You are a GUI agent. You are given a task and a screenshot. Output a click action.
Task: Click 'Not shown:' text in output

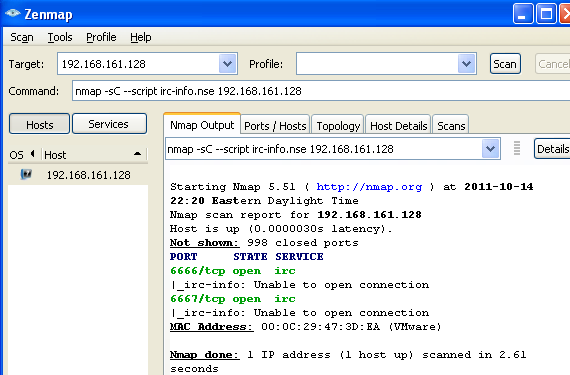[x=205, y=243]
